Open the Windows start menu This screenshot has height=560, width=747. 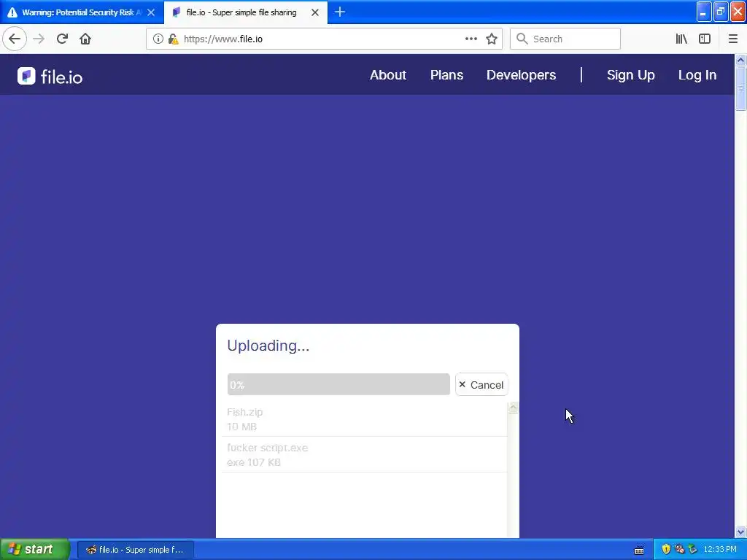34,549
